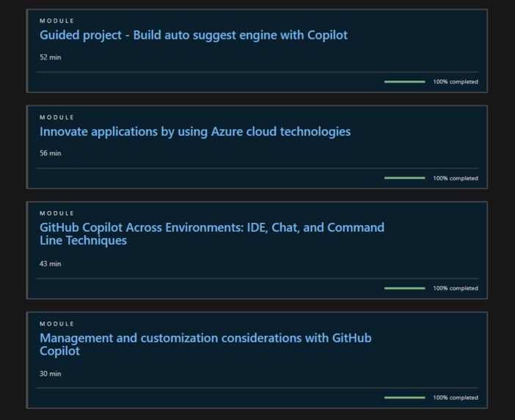Viewport: 515px width, 420px height.
Task: Click the 43 min duration text
Action: point(50,264)
